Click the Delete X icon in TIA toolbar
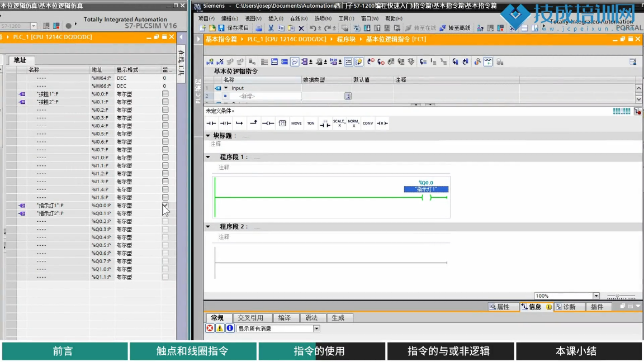 coord(301,28)
